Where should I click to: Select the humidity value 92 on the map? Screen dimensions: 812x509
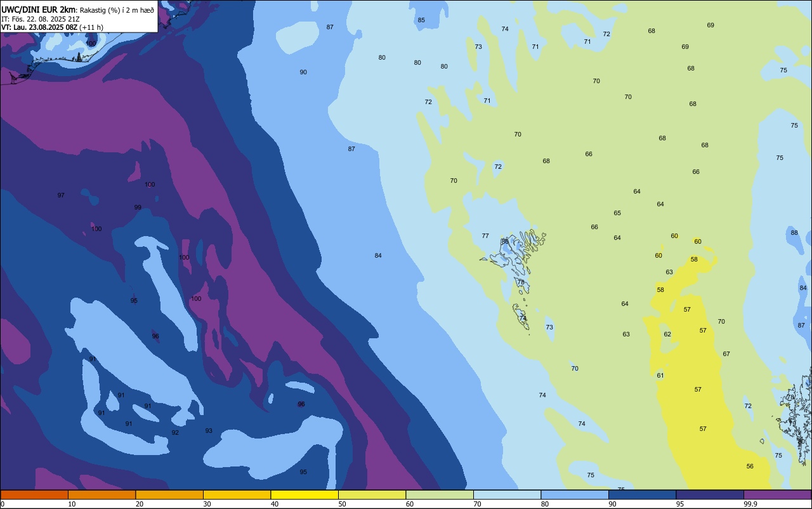pos(175,433)
